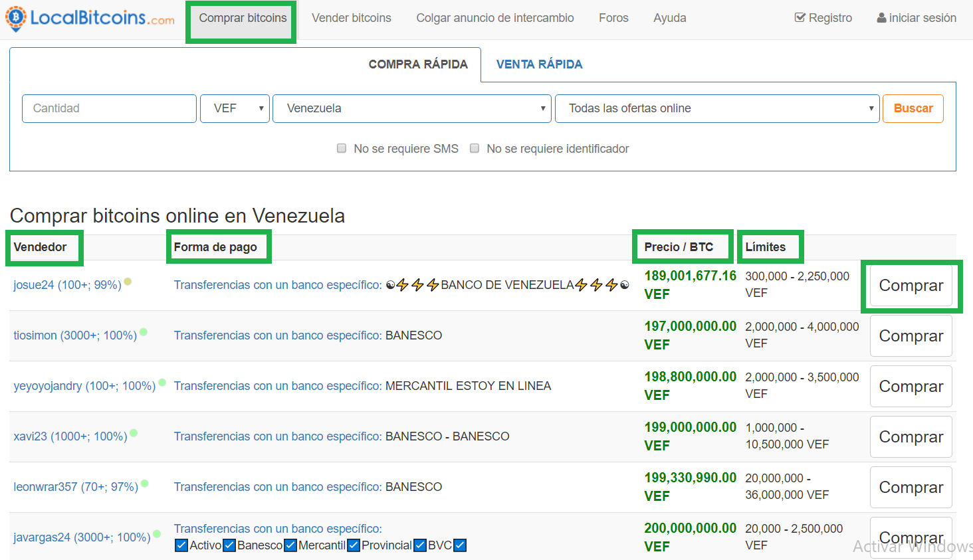Tick the 'No se requiere identificador' checkbox

point(475,148)
